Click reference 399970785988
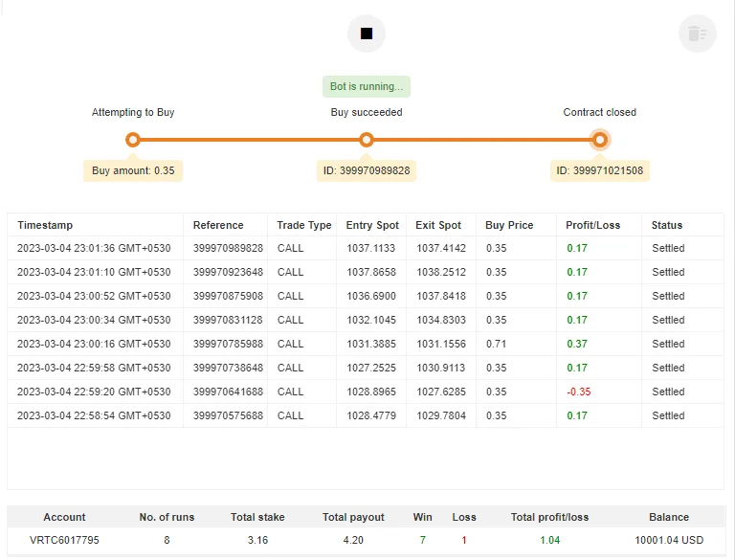Screen dimensions: 735x560 coord(228,344)
